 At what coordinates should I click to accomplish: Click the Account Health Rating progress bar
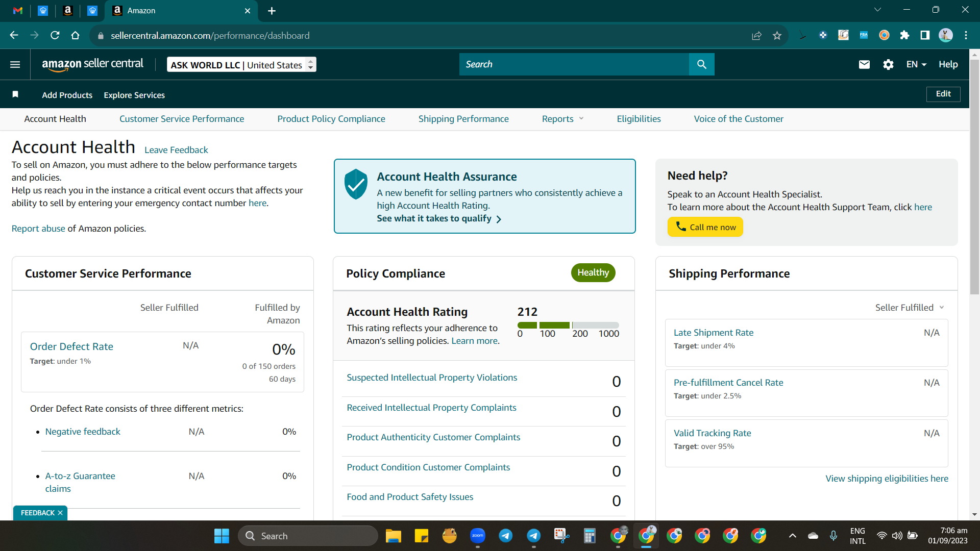[568, 325]
